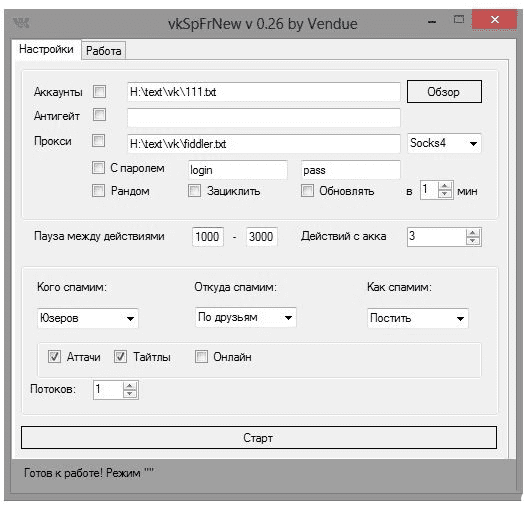Uncheck the Аттачи option
524x509 pixels.
pyautogui.click(x=54, y=357)
